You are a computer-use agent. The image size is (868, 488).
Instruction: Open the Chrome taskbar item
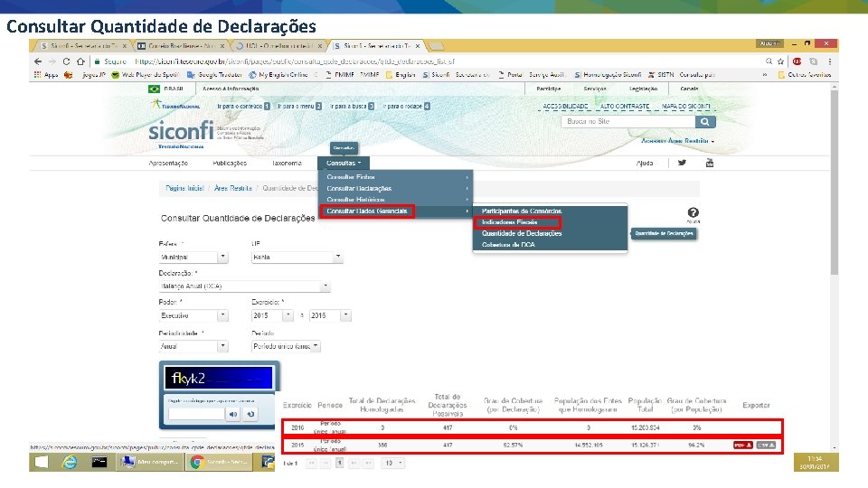221,462
